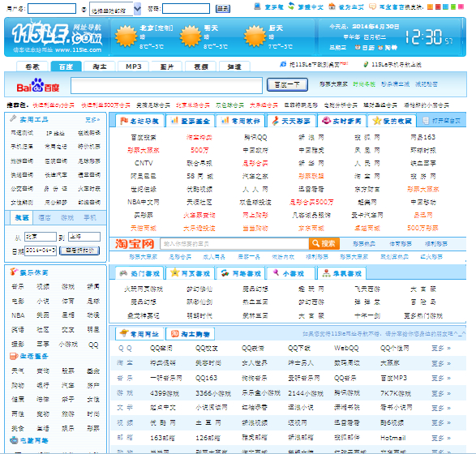Expand 更多 on the 迅雷看看 row
Image resolution: width=476 pixels, height=454 pixels.
click(441, 422)
